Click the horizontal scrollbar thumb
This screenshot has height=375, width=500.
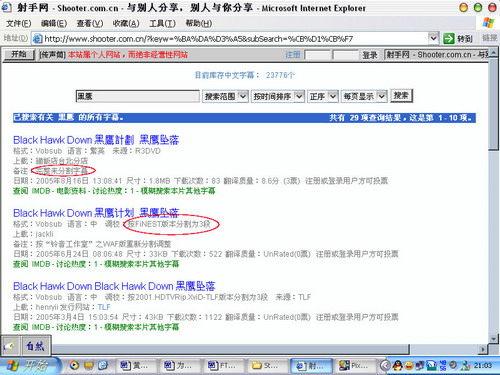coord(230,349)
